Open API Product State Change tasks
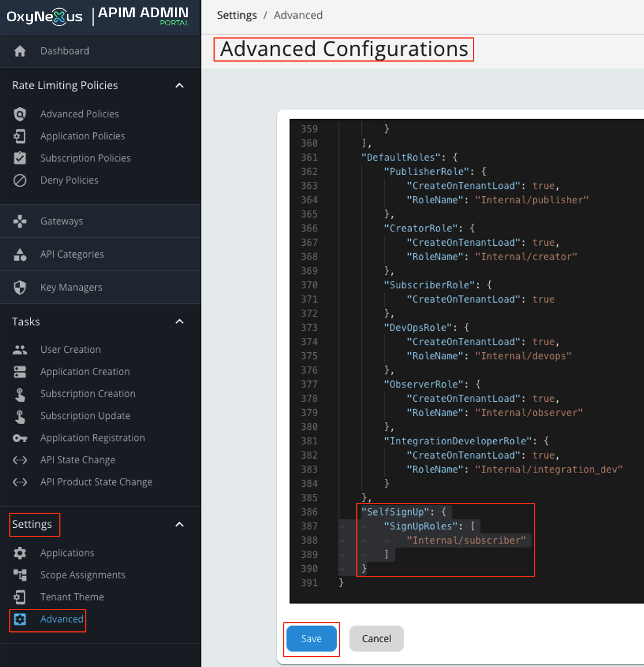This screenshot has width=644, height=667. pyautogui.click(x=96, y=482)
